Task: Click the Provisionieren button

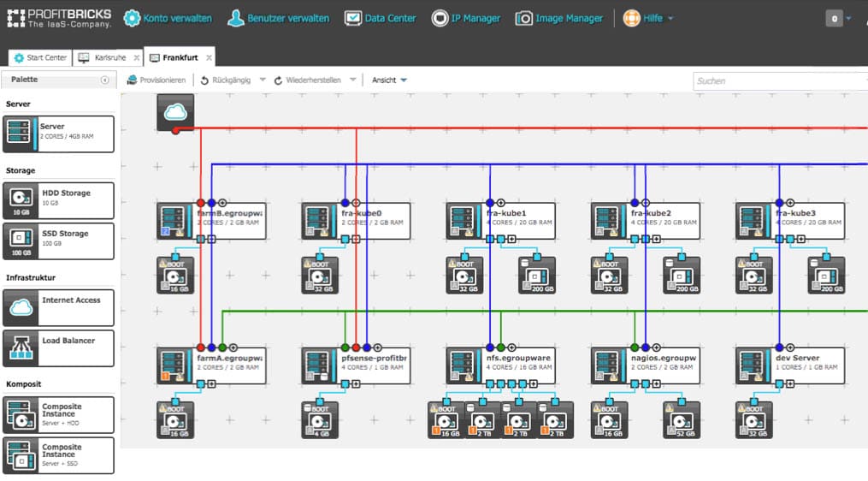Action: (156, 80)
